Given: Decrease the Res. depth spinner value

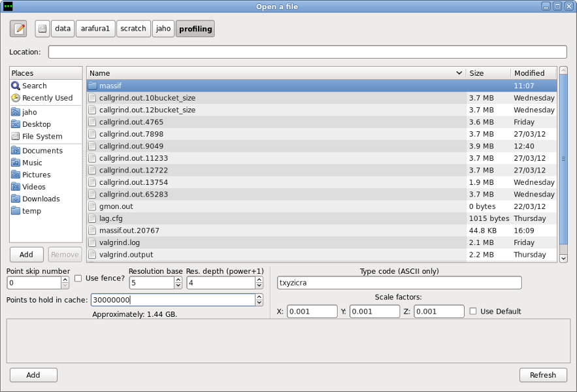Looking at the screenshot, I should click(x=259, y=286).
